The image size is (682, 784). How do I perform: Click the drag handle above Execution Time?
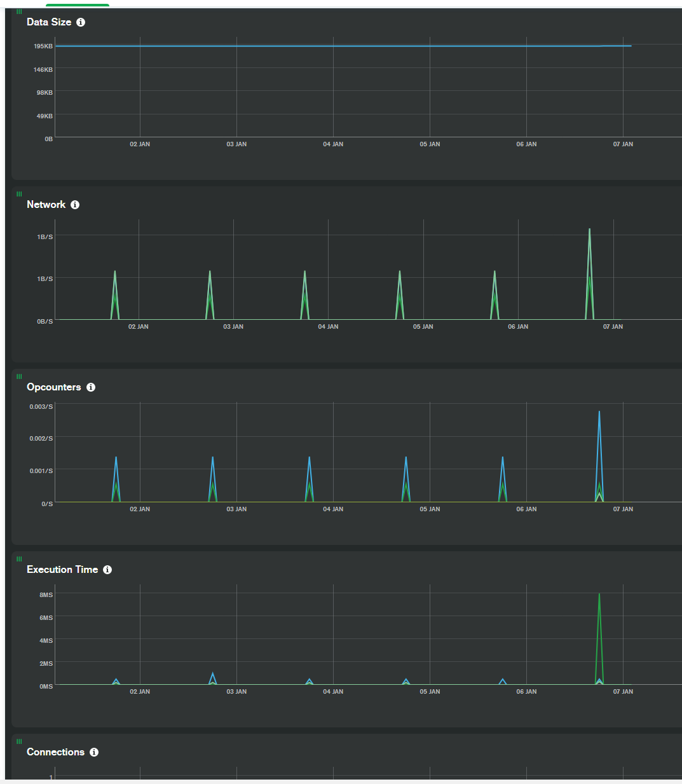[x=19, y=559]
